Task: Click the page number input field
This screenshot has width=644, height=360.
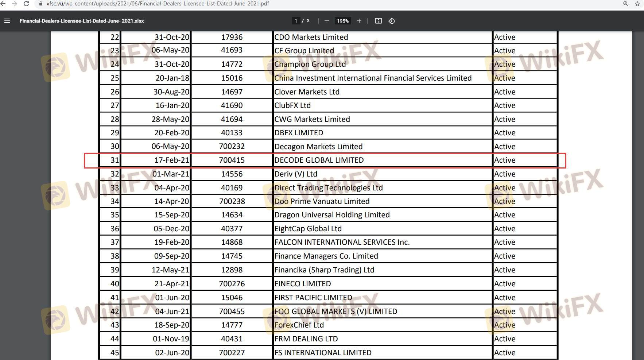Action: pyautogui.click(x=295, y=21)
